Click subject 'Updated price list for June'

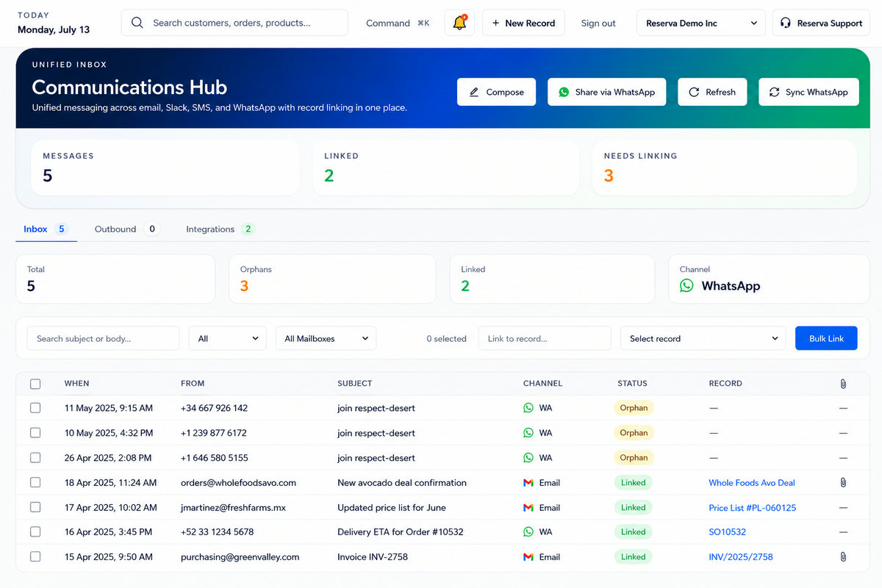[392, 508]
